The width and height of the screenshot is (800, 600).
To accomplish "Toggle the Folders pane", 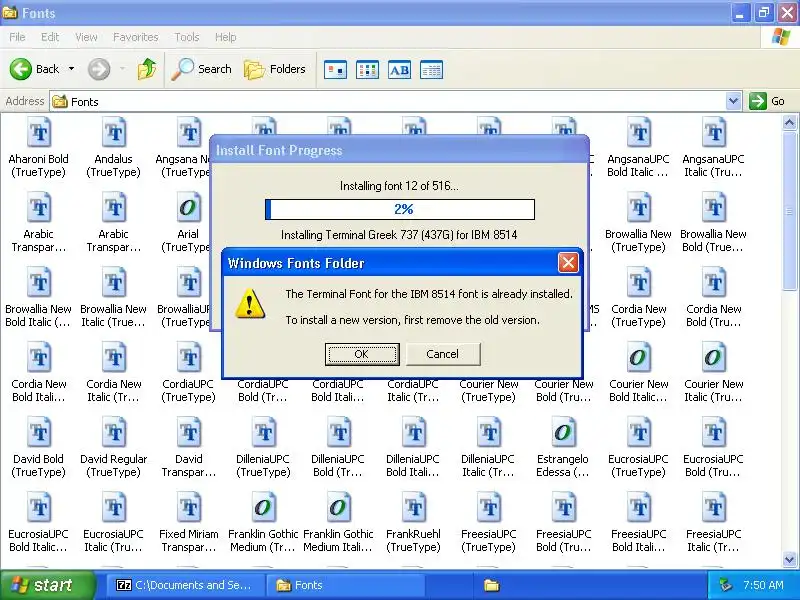I will (275, 69).
